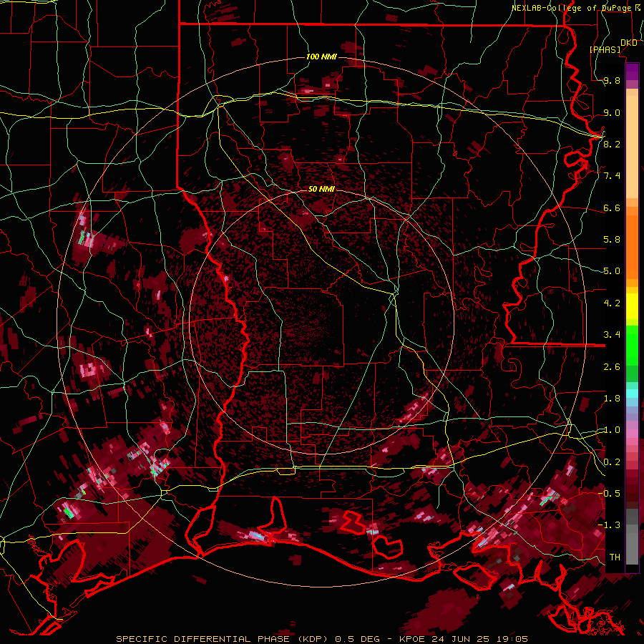Viewport: 644px width, 644px height.
Task: Click the 9.0 value on color scale
Action: coord(612,112)
